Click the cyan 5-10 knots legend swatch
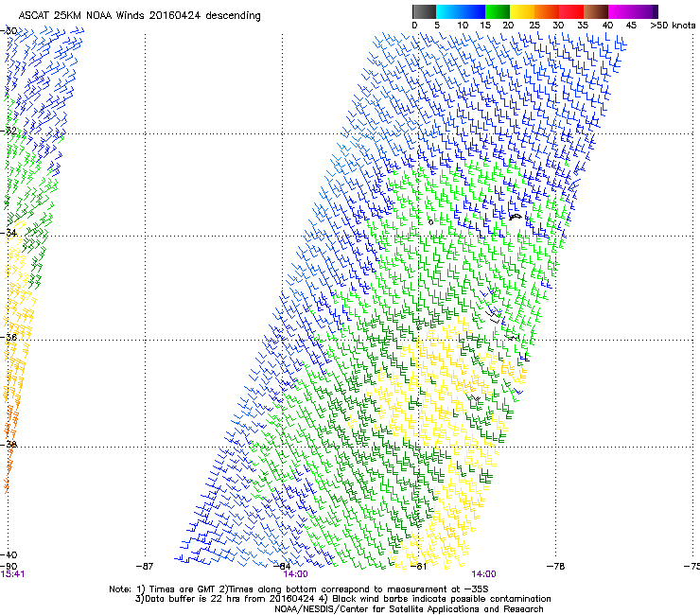The image size is (700, 615). 448,11
